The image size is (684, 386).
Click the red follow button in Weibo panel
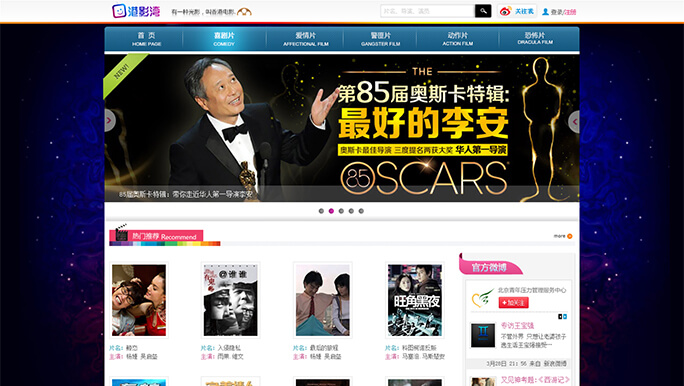513,303
